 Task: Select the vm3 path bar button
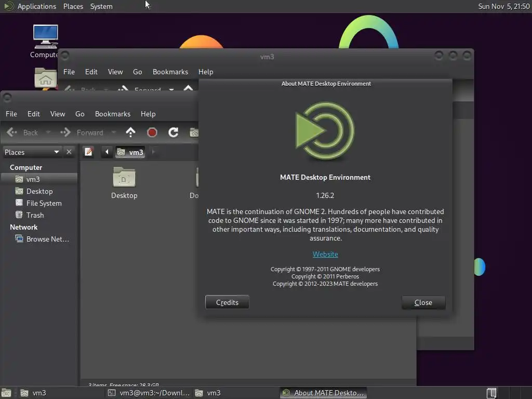pos(130,152)
